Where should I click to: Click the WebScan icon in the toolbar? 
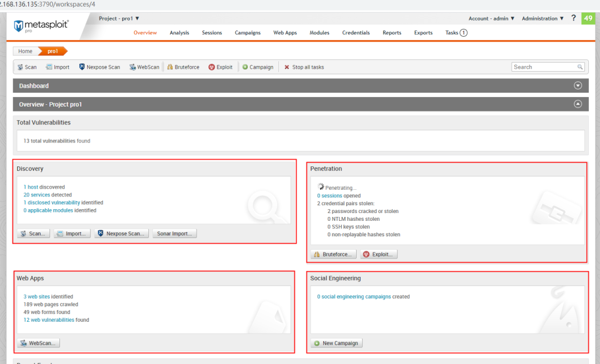tap(132, 67)
